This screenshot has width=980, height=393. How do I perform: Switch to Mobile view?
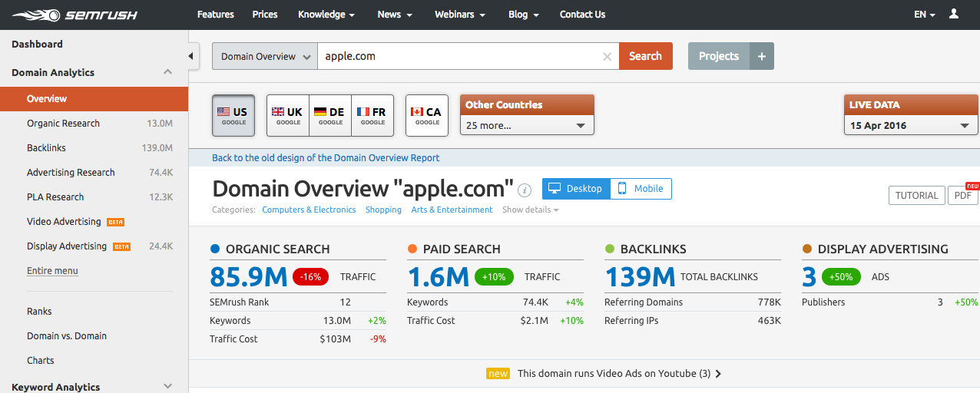(x=641, y=189)
